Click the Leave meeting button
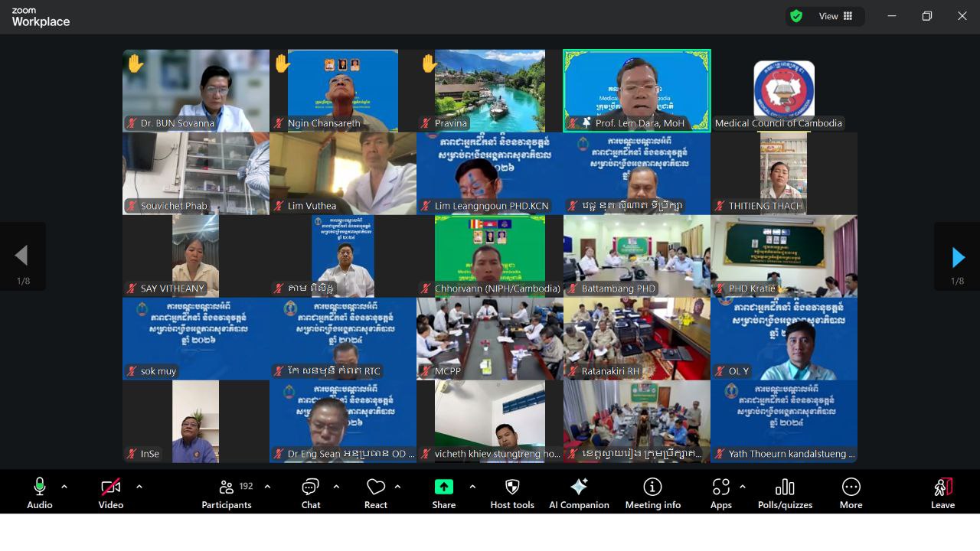 coord(942,493)
